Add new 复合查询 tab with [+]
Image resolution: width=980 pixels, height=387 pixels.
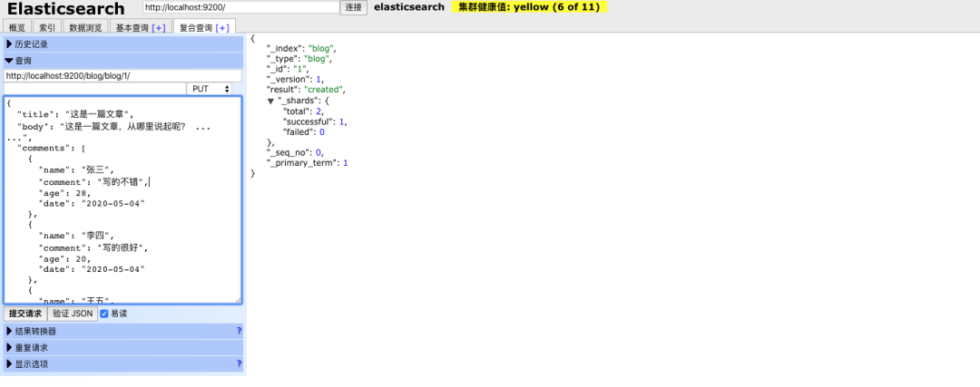(222, 28)
